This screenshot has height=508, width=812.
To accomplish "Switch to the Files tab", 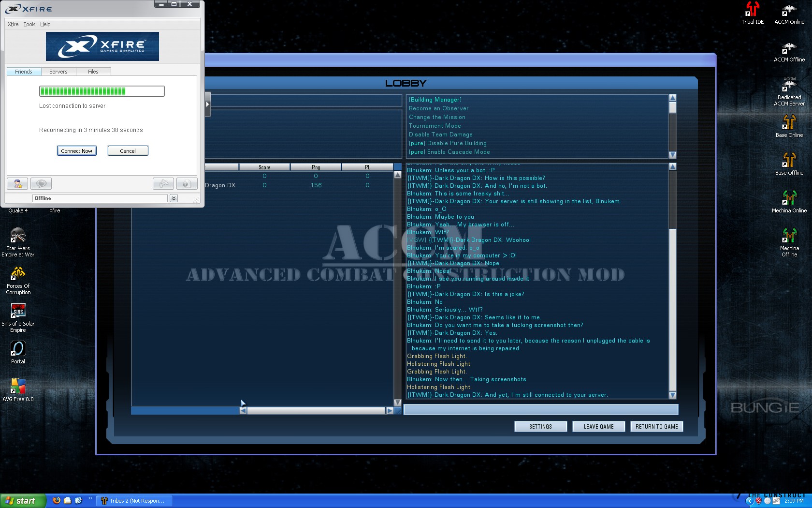I will click(93, 72).
